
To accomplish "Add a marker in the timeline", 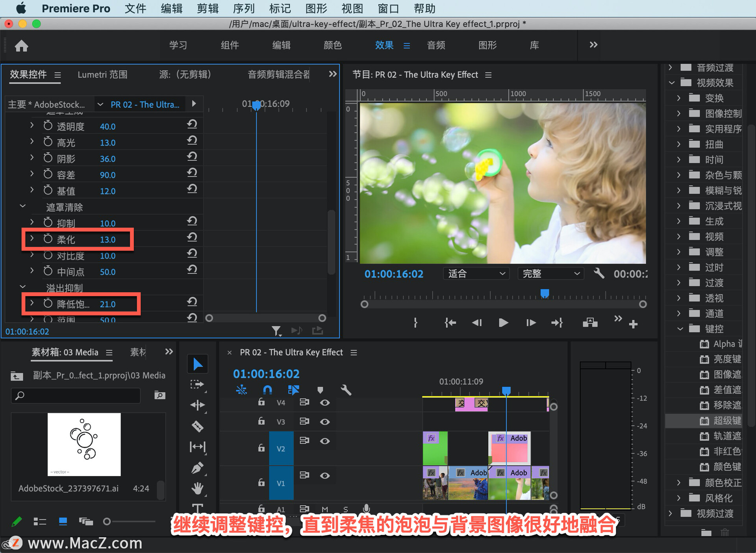I will click(320, 390).
